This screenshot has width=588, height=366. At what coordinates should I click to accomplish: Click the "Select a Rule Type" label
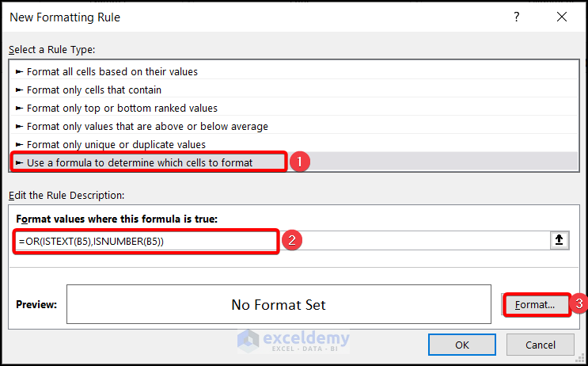click(x=51, y=49)
